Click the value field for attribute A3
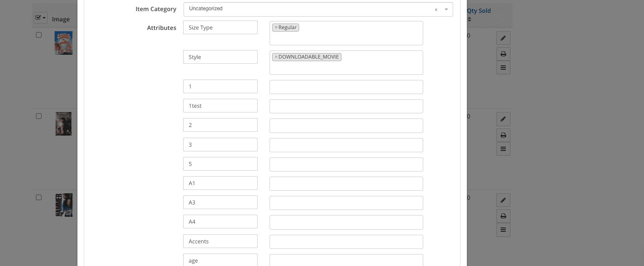Image resolution: width=644 pixels, height=266 pixels. tap(346, 203)
